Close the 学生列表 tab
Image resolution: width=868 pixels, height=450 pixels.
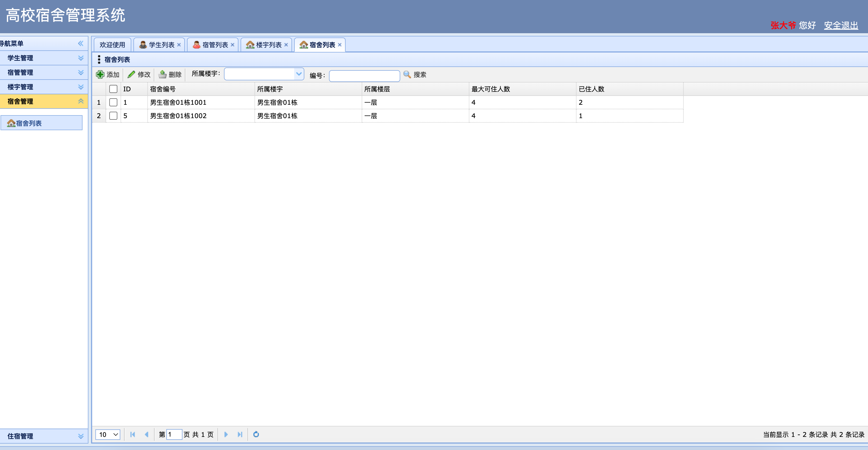coord(179,45)
